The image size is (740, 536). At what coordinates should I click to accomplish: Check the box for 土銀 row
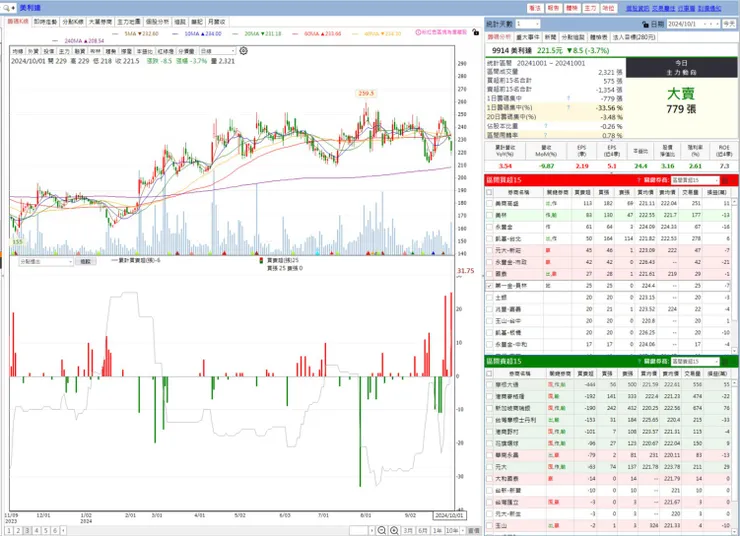tap(489, 297)
